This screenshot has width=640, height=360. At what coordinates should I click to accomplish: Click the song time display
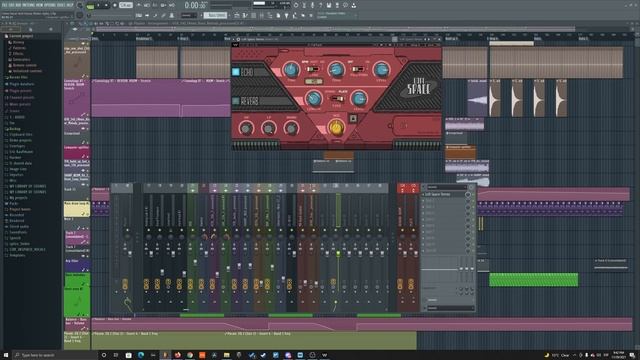tap(195, 5)
